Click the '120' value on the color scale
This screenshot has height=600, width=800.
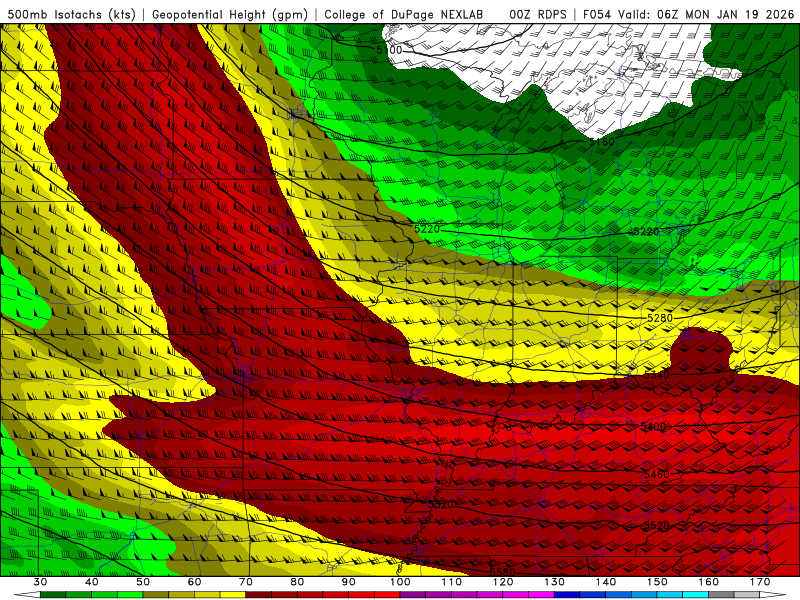pyautogui.click(x=503, y=582)
